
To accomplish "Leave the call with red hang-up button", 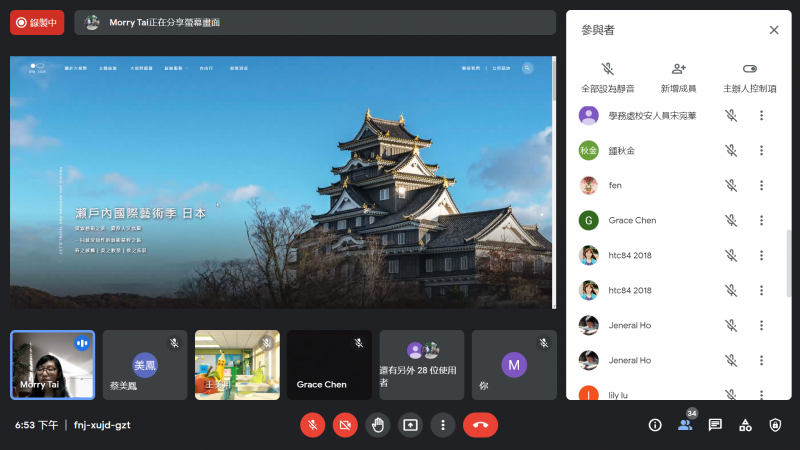I will click(481, 425).
